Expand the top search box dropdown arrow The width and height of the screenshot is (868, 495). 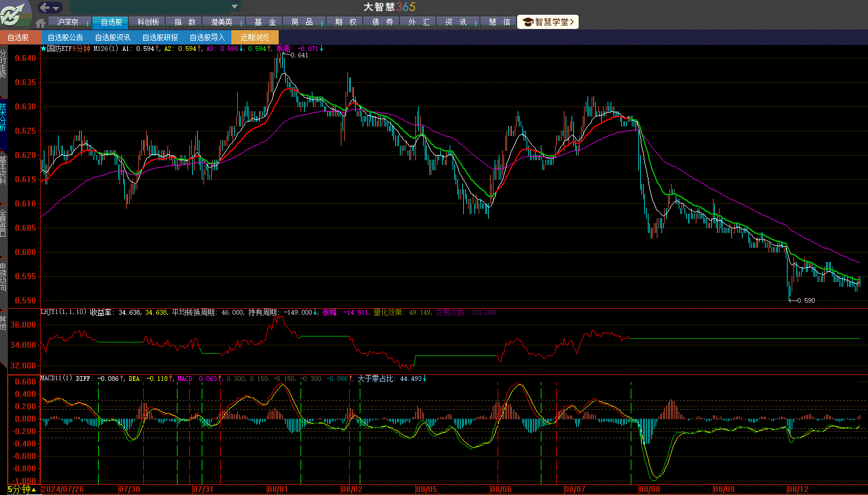tap(235, 7)
